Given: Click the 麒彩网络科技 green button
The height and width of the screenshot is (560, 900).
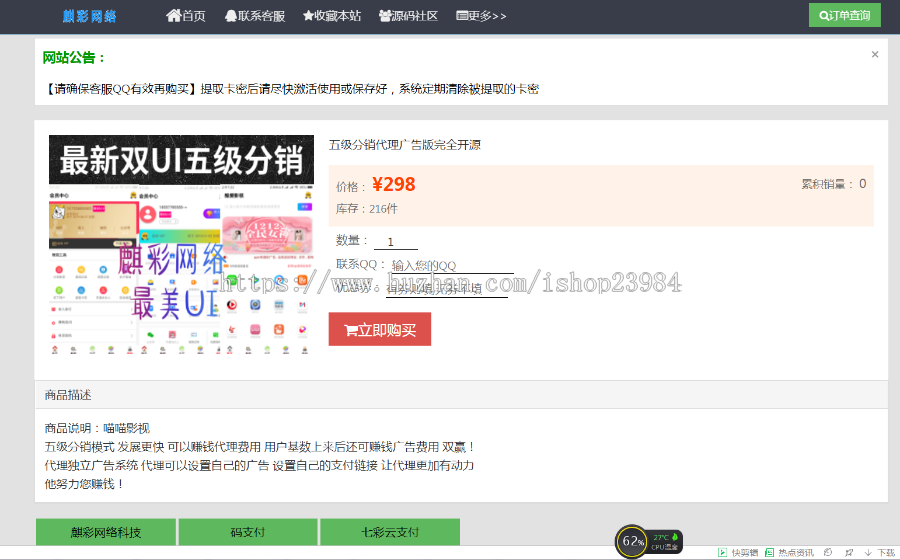Looking at the screenshot, I should tap(106, 532).
